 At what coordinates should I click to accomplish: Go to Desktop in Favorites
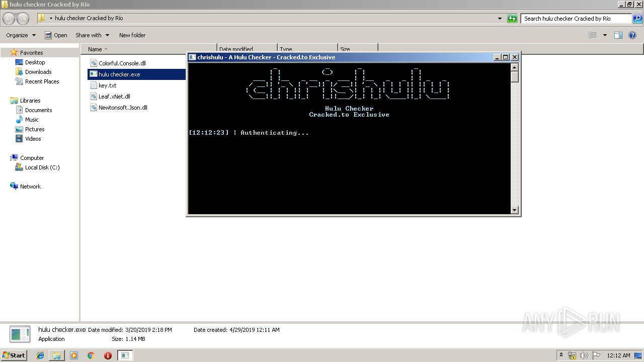35,62
